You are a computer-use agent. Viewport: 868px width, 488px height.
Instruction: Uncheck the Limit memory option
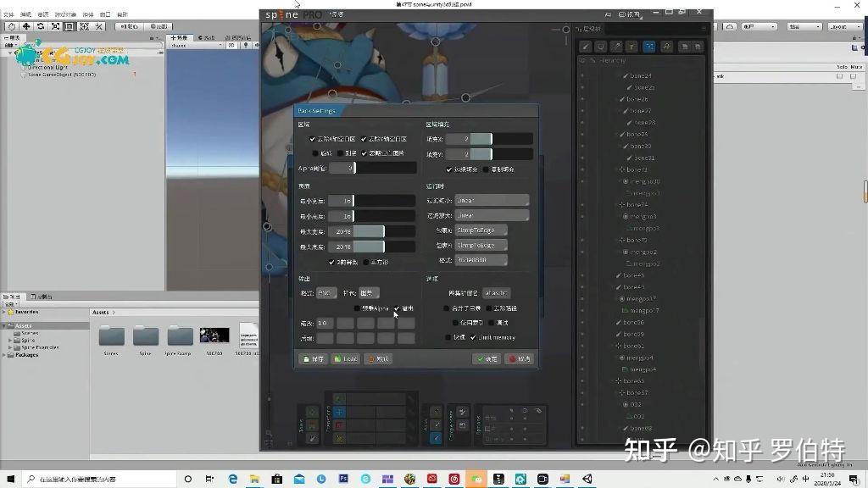(471, 338)
